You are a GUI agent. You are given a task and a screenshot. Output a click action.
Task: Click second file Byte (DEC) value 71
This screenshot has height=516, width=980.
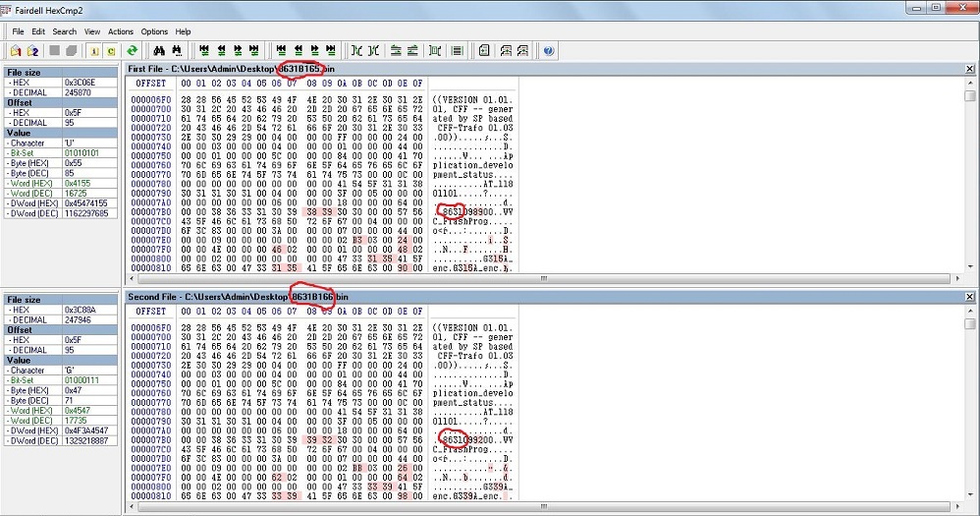90,400
